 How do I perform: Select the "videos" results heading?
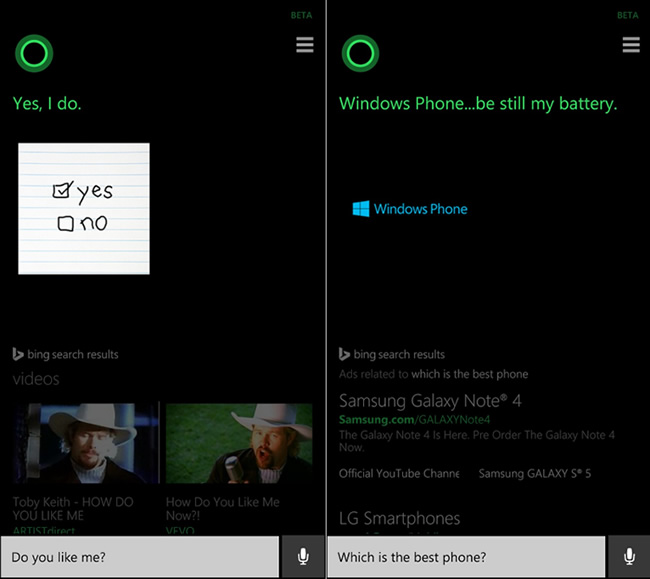pyautogui.click(x=36, y=379)
